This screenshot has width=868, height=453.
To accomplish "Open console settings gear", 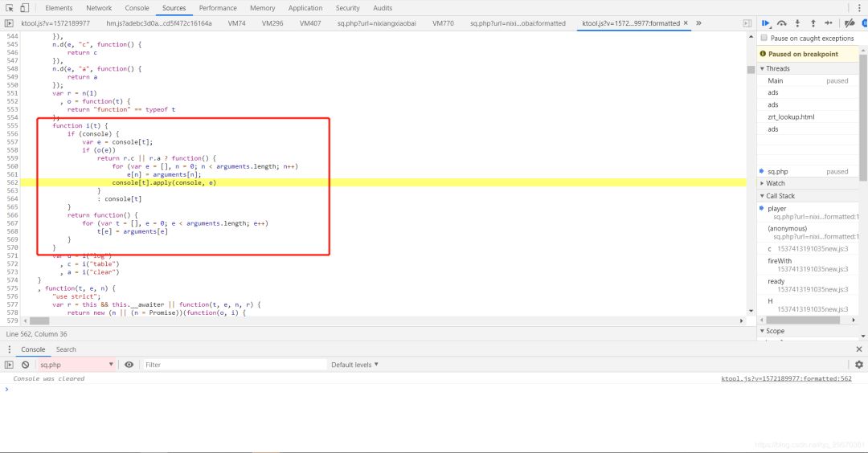I will click(x=858, y=365).
